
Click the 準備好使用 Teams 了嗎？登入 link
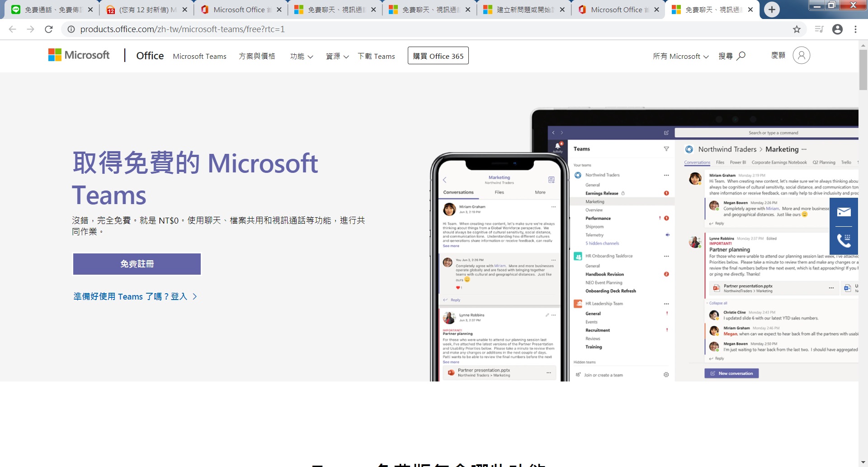click(x=135, y=296)
